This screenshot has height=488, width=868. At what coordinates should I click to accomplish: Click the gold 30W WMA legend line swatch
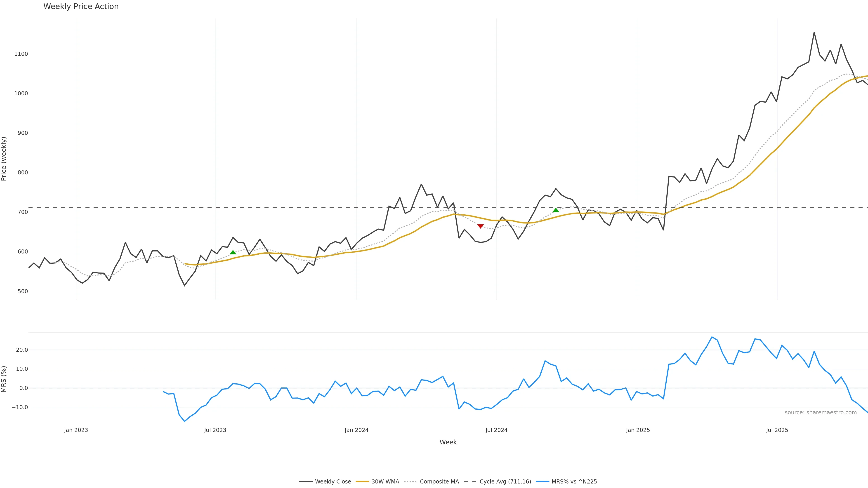coord(362,482)
